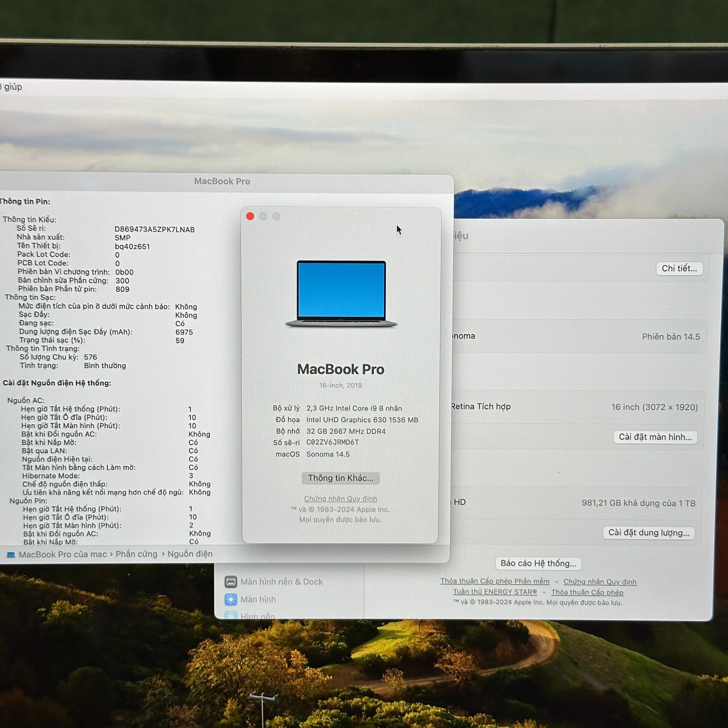Click the Nguồn AC section label
This screenshot has width=728, height=728.
click(x=26, y=400)
